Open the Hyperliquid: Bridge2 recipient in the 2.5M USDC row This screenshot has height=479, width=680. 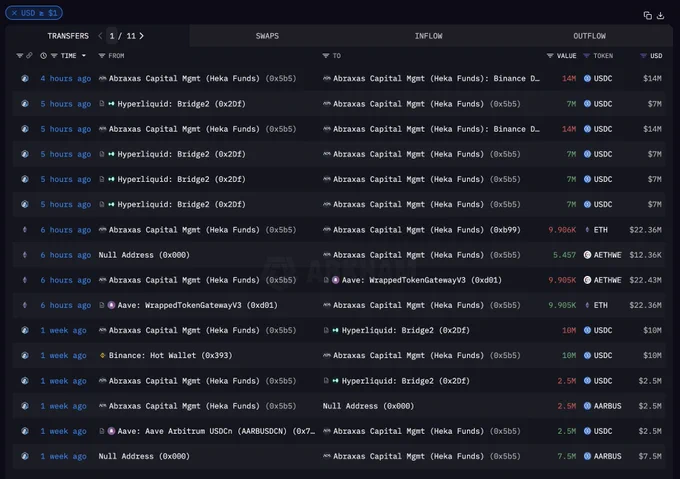pyautogui.click(x=405, y=381)
